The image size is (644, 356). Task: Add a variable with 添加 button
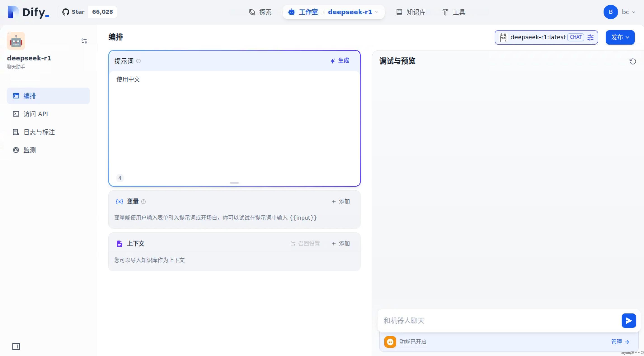coord(341,201)
